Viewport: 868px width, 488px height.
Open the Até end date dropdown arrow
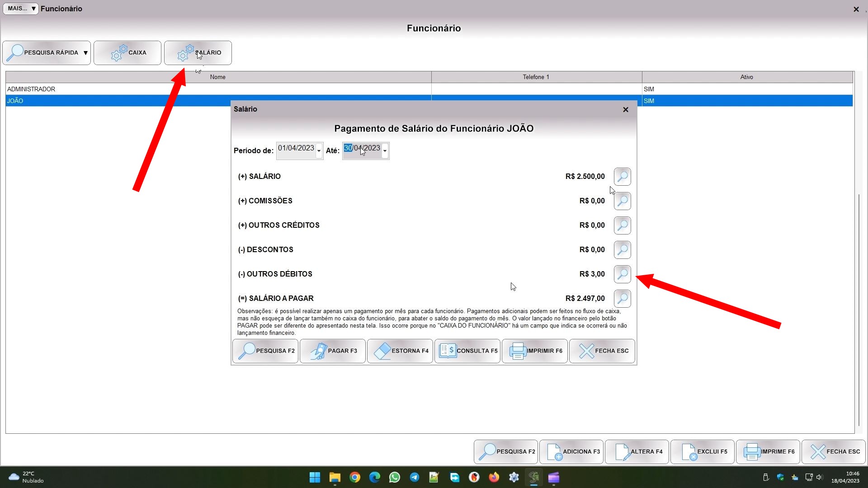tap(385, 151)
